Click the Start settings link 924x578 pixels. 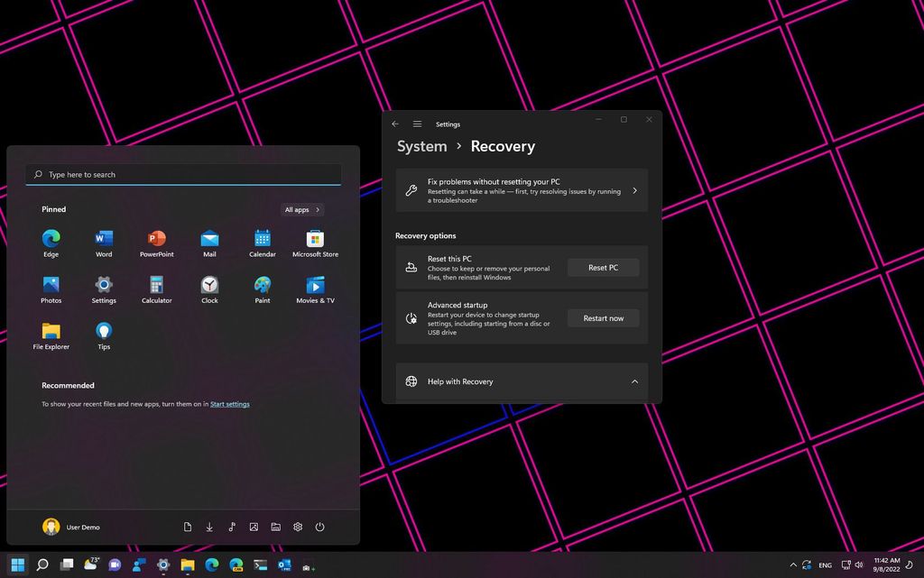pos(229,404)
